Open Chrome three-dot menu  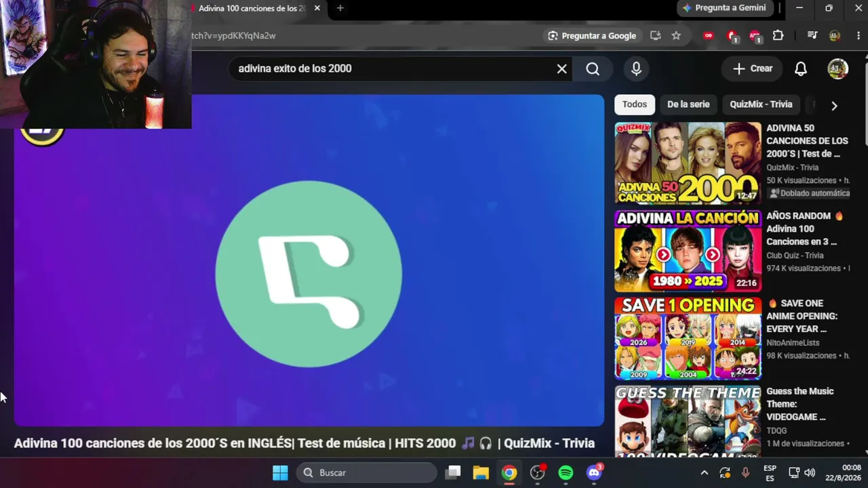859,36
